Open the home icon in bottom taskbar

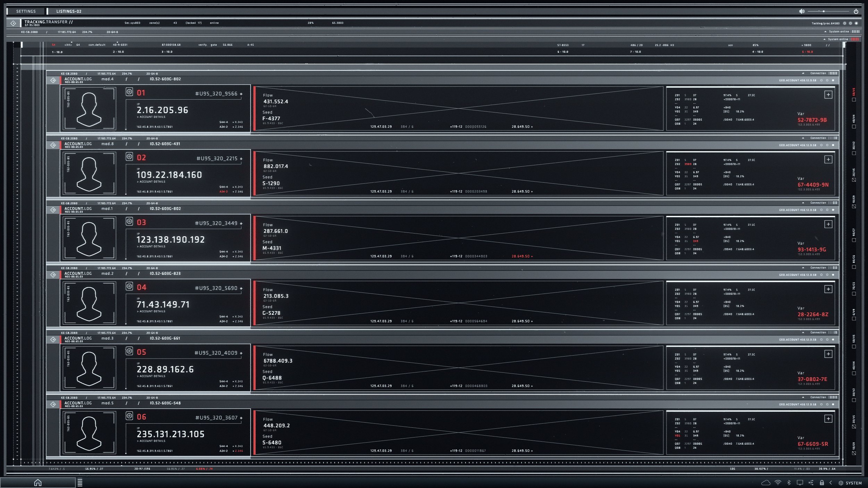tap(38, 482)
